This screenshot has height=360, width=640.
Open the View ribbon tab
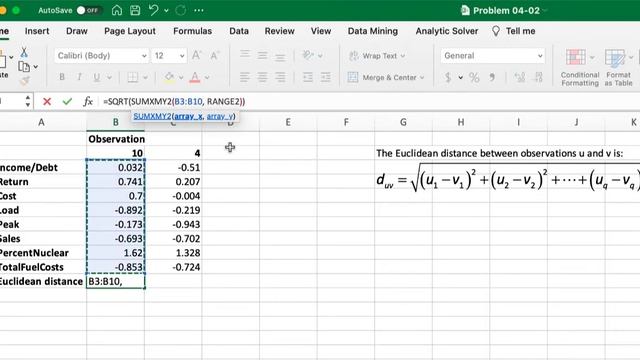pyautogui.click(x=321, y=31)
